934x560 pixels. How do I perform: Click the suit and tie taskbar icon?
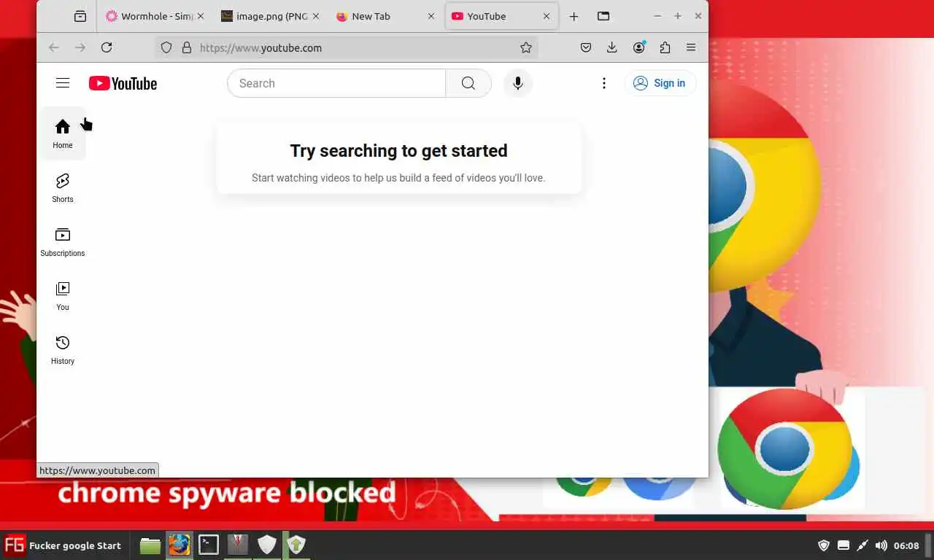coord(238,545)
